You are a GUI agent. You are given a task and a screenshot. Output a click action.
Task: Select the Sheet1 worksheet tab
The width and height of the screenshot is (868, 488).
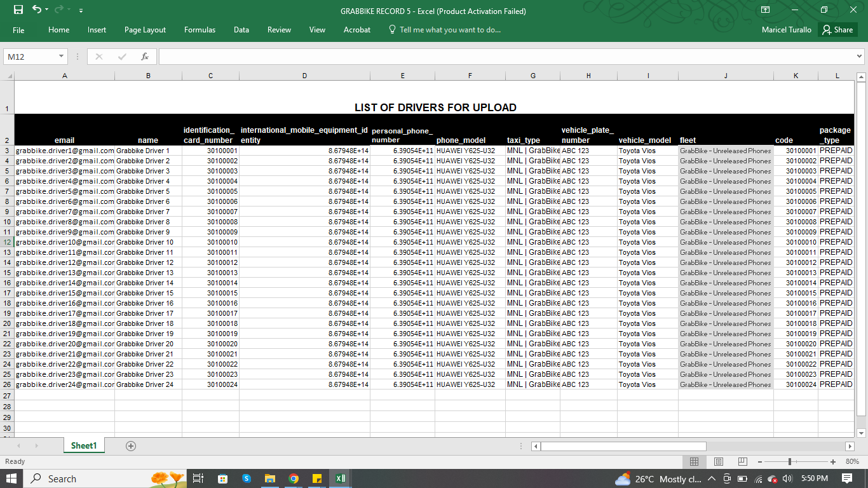click(x=83, y=446)
